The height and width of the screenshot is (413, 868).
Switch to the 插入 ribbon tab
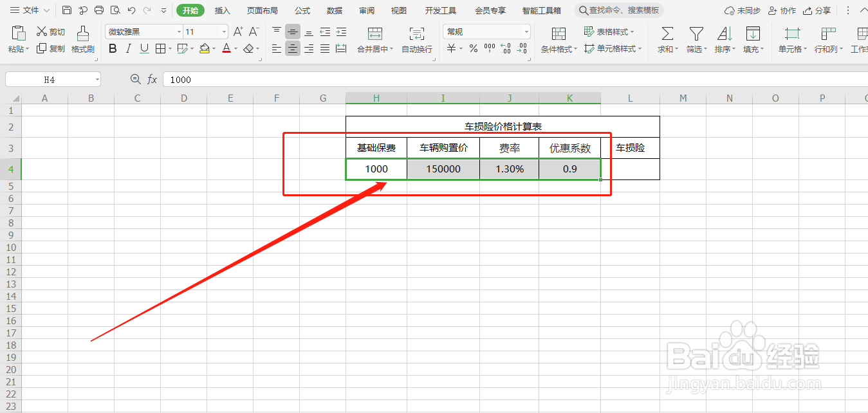[222, 10]
